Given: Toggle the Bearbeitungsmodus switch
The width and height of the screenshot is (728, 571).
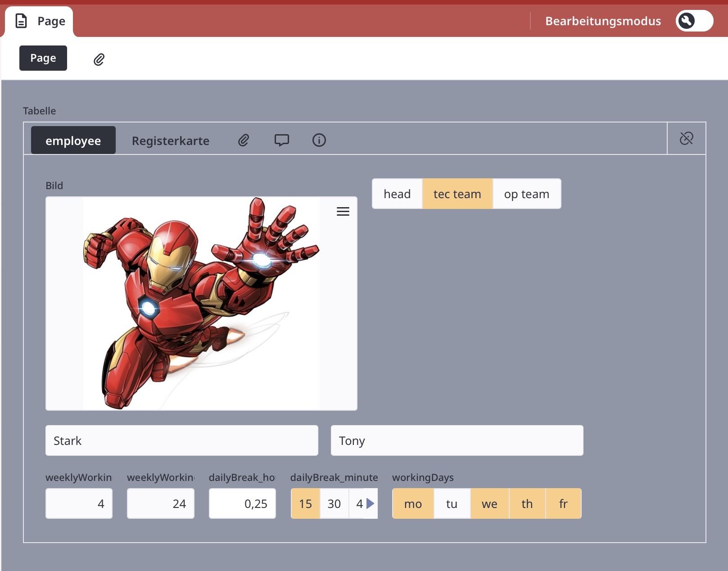Looking at the screenshot, I should click(694, 21).
